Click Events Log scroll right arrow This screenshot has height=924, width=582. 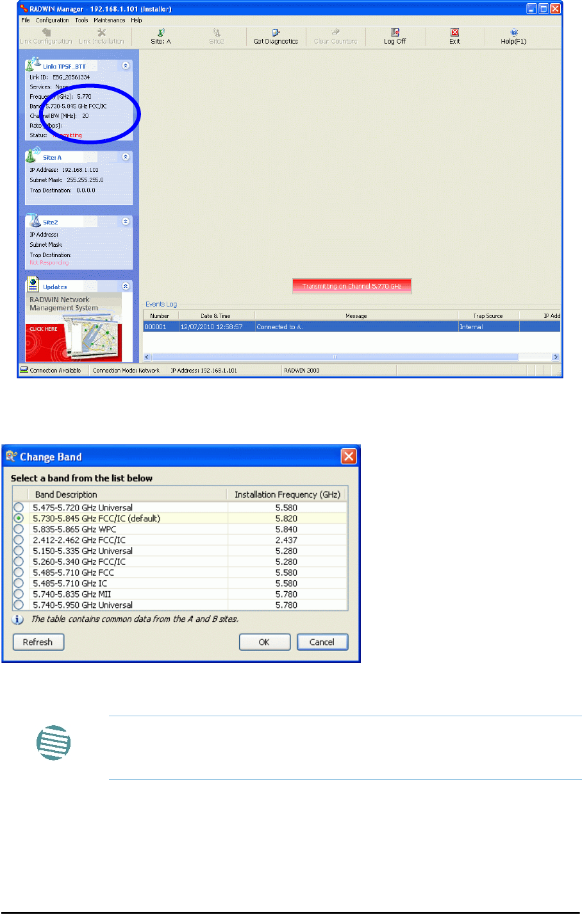coord(555,357)
